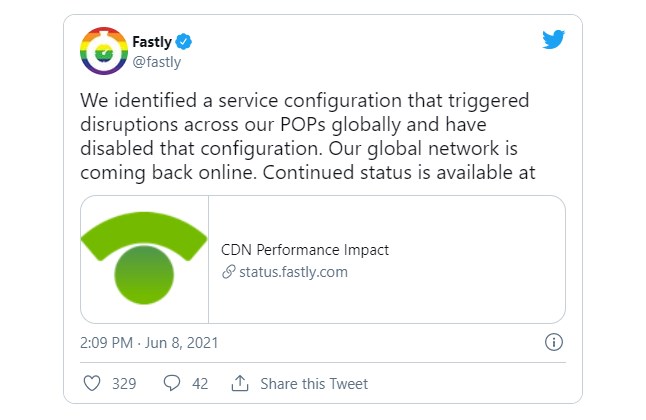Screen dimensions: 646x420
Task: Click the 42 replies count
Action: point(198,384)
